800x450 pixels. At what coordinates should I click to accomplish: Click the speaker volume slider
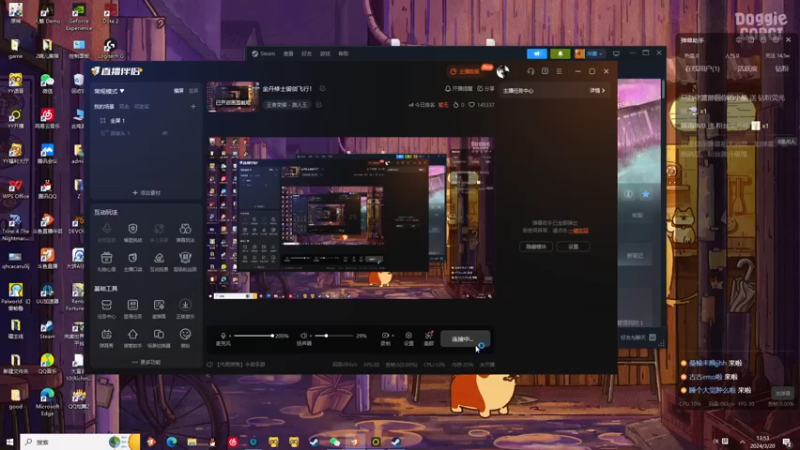point(334,336)
